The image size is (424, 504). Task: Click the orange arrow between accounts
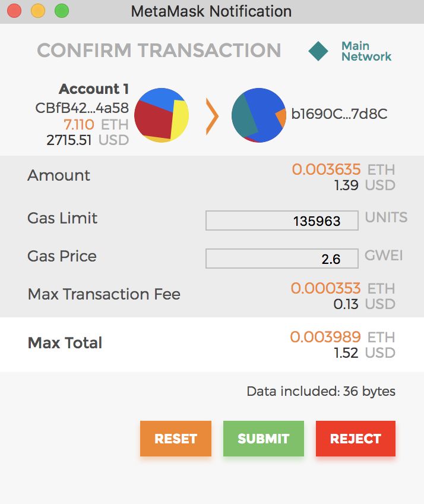pos(212,116)
